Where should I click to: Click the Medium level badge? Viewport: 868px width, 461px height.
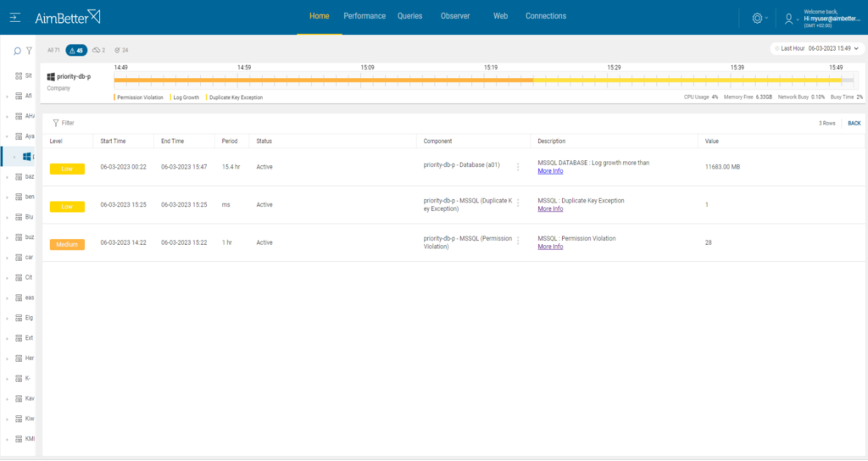pyautogui.click(x=67, y=245)
